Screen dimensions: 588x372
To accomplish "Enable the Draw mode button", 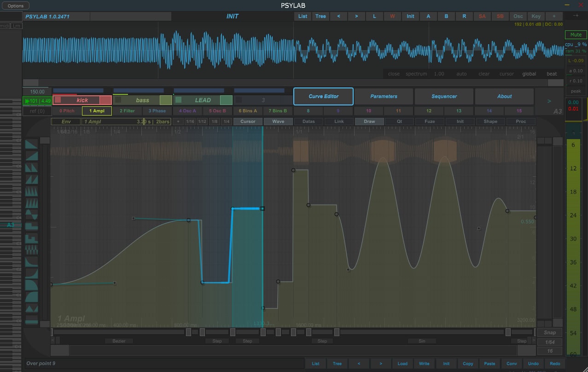I will (x=369, y=122).
